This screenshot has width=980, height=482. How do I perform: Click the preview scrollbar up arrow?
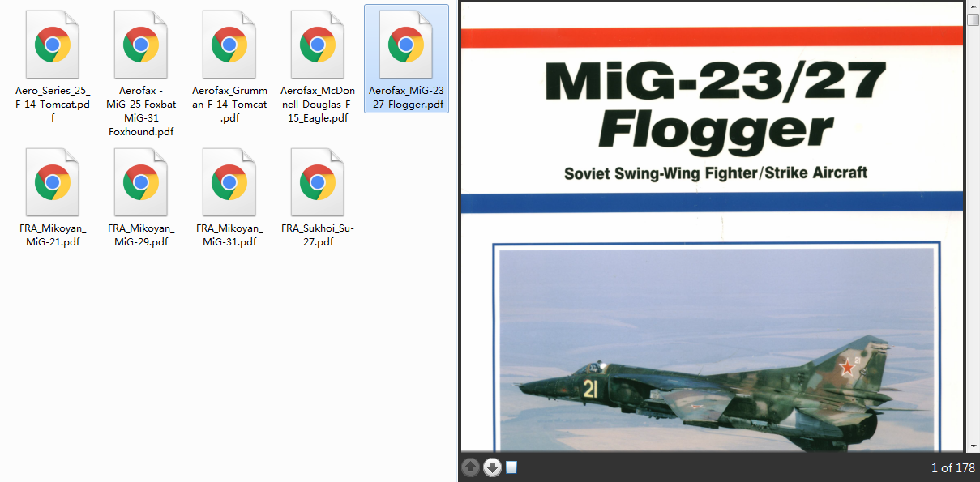click(x=973, y=6)
